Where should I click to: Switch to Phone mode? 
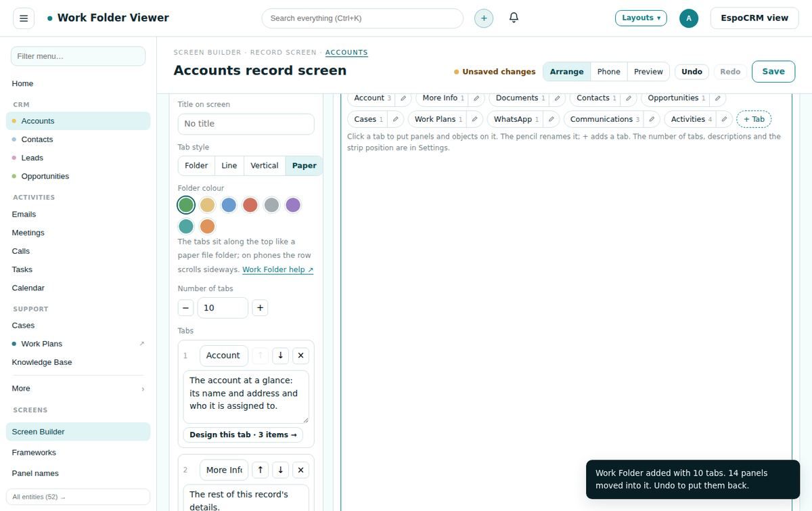(608, 72)
